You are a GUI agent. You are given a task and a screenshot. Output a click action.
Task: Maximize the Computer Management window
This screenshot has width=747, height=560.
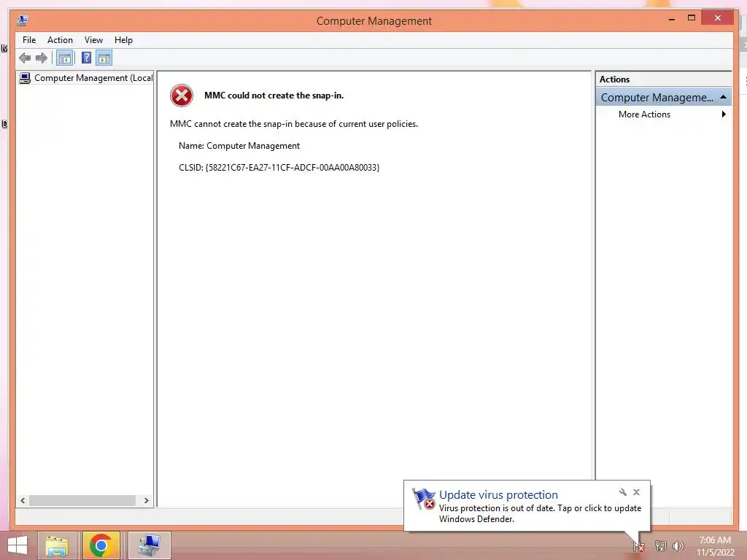[x=692, y=18]
